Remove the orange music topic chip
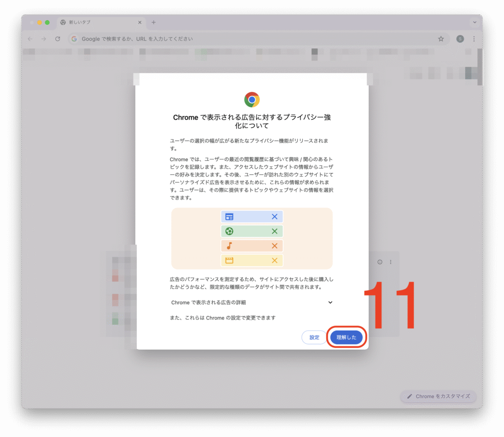This screenshot has width=504, height=437. tap(275, 246)
